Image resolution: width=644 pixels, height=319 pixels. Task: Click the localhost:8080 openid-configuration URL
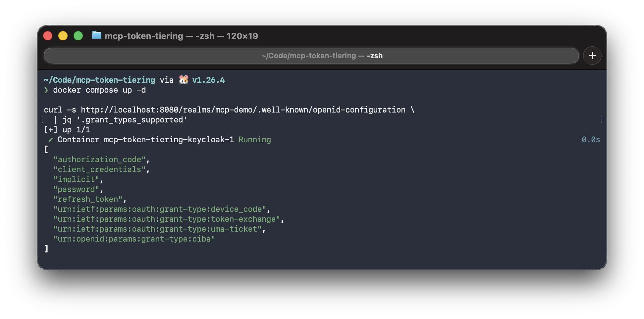click(243, 110)
